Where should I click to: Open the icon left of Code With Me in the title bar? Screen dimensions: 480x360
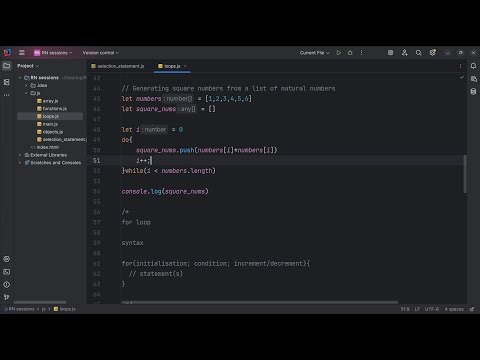(390, 53)
